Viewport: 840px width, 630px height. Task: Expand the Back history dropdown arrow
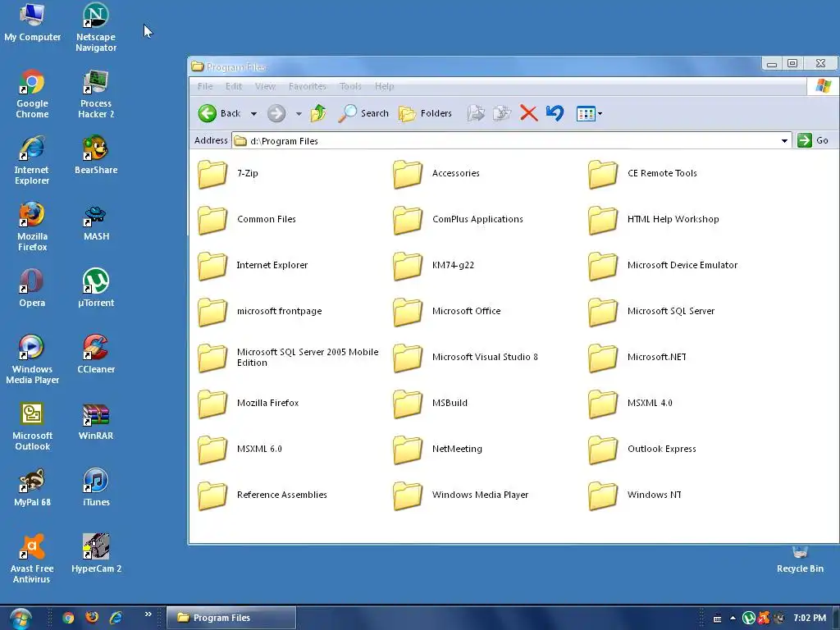[x=254, y=113]
